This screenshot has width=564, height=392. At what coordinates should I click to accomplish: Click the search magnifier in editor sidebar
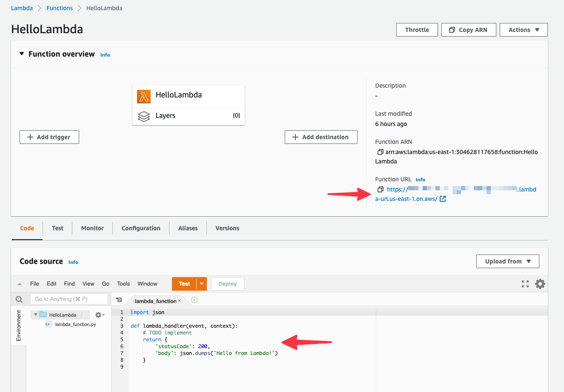click(x=19, y=299)
